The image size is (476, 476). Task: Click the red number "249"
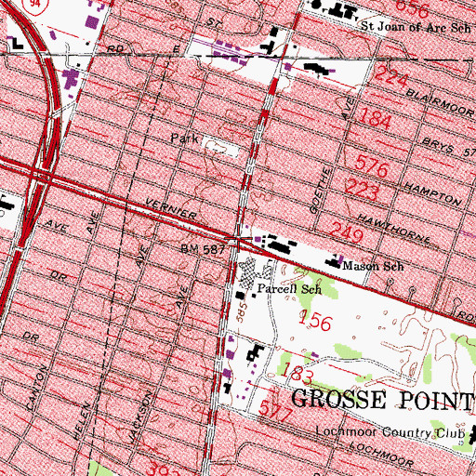[347, 232]
